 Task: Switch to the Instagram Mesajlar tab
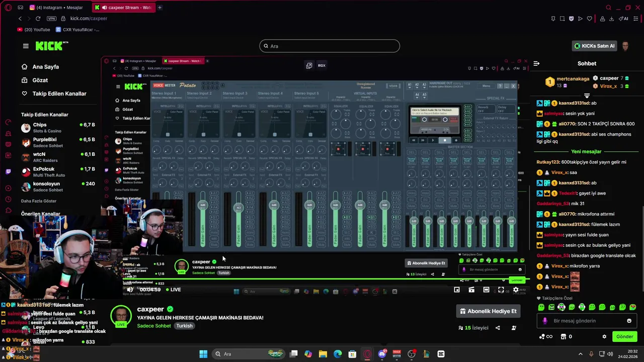[x=56, y=8]
